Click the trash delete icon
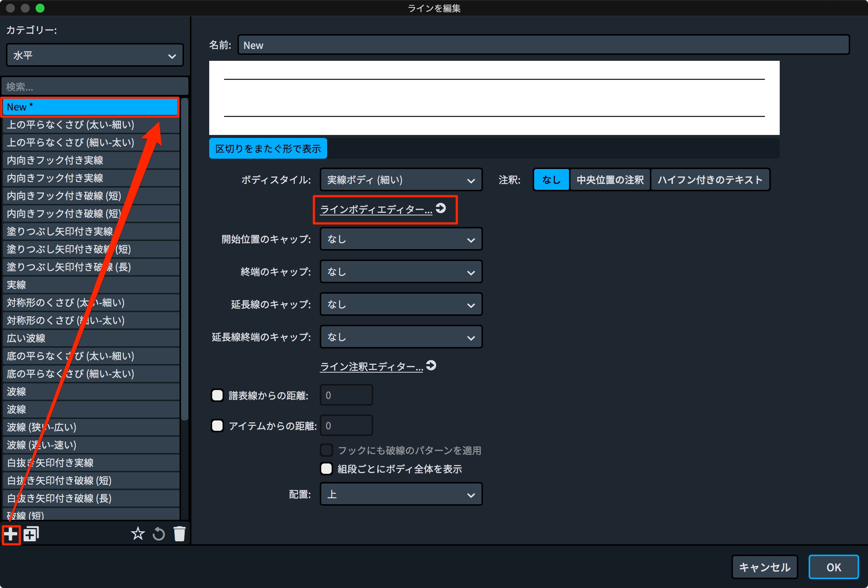This screenshot has height=588, width=868. click(x=180, y=534)
